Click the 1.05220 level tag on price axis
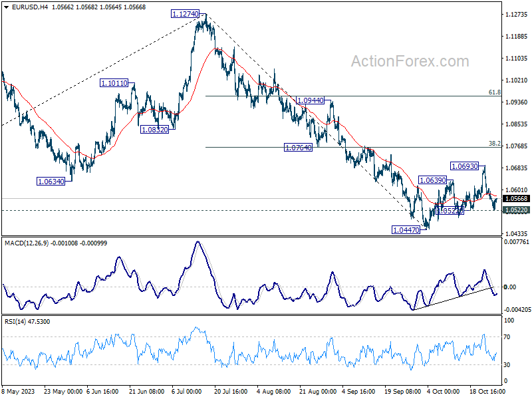 click(x=517, y=210)
